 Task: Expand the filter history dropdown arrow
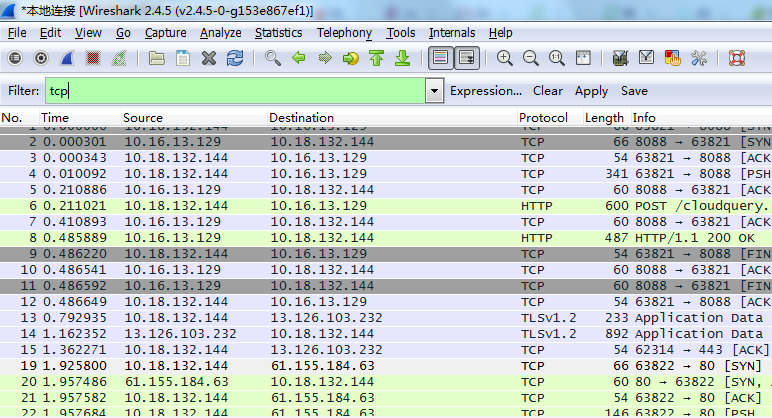pyautogui.click(x=434, y=91)
